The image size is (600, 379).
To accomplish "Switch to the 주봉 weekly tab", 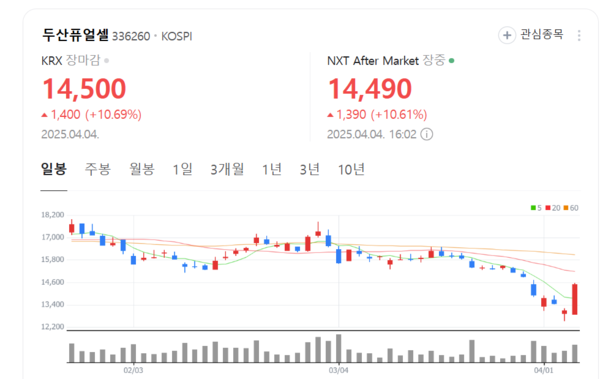I will pos(98,169).
